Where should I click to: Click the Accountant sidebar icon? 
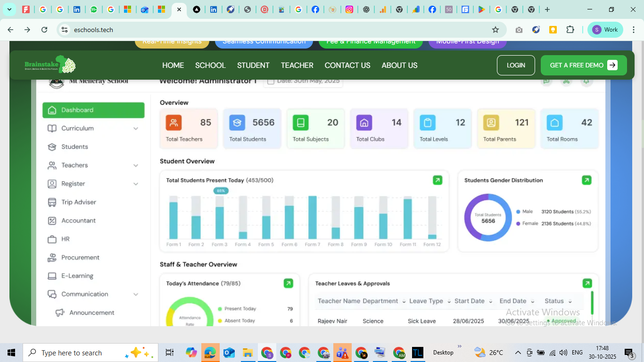tap(52, 221)
